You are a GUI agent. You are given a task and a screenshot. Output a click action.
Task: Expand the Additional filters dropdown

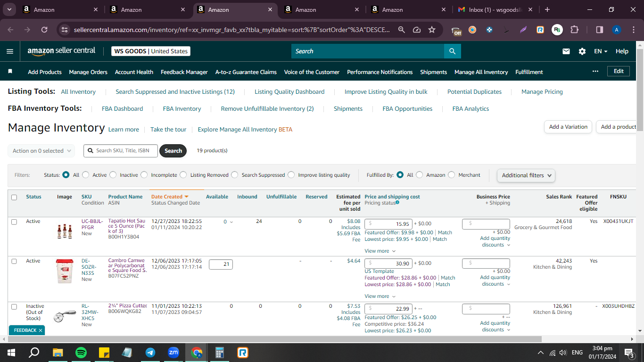click(x=526, y=175)
